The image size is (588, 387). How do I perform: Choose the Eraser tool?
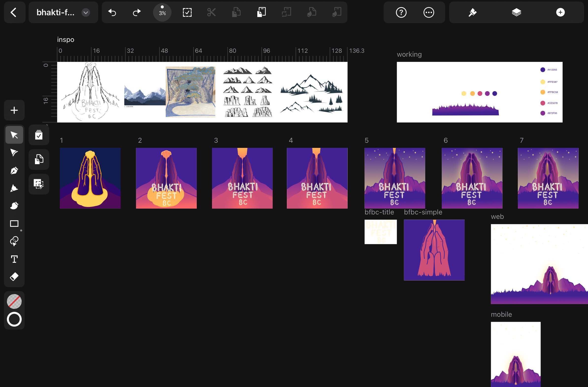(14, 277)
